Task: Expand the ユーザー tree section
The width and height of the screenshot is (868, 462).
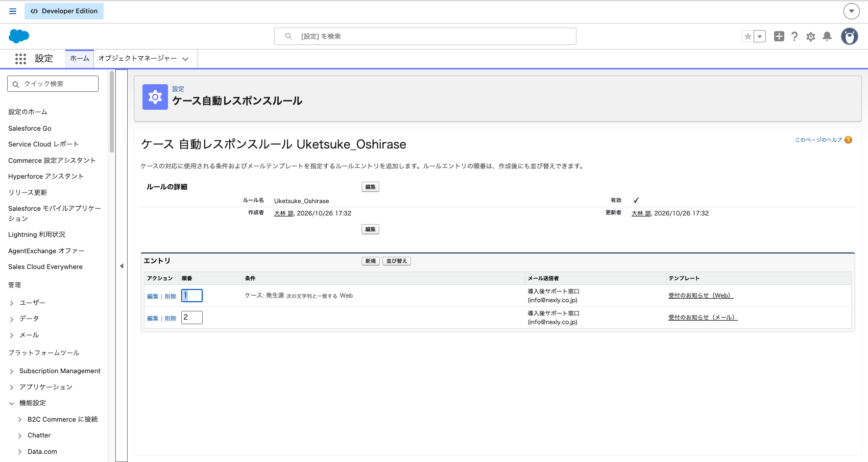Action: point(12,303)
